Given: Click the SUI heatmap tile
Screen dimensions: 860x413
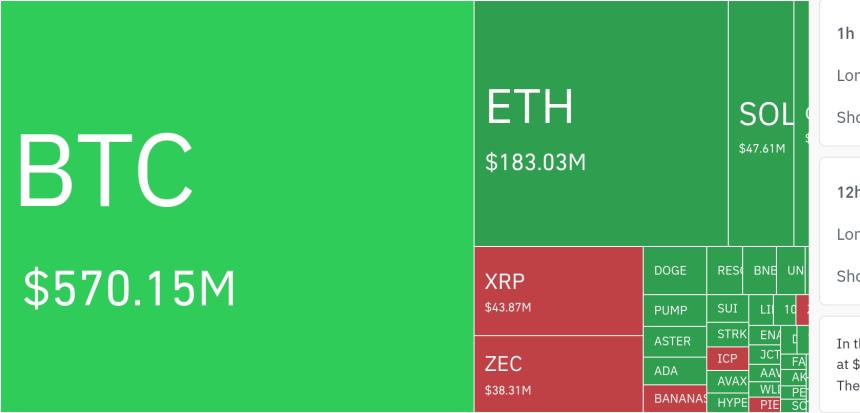Looking at the screenshot, I should [x=727, y=310].
